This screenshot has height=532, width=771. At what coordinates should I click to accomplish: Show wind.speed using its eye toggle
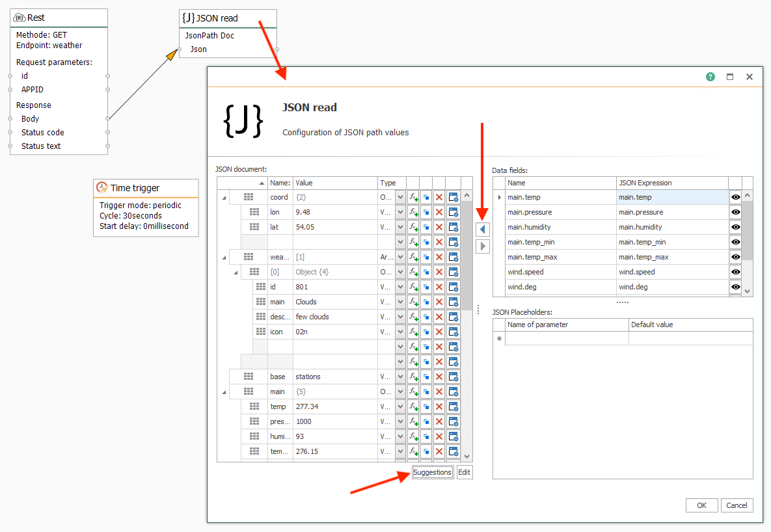point(736,271)
